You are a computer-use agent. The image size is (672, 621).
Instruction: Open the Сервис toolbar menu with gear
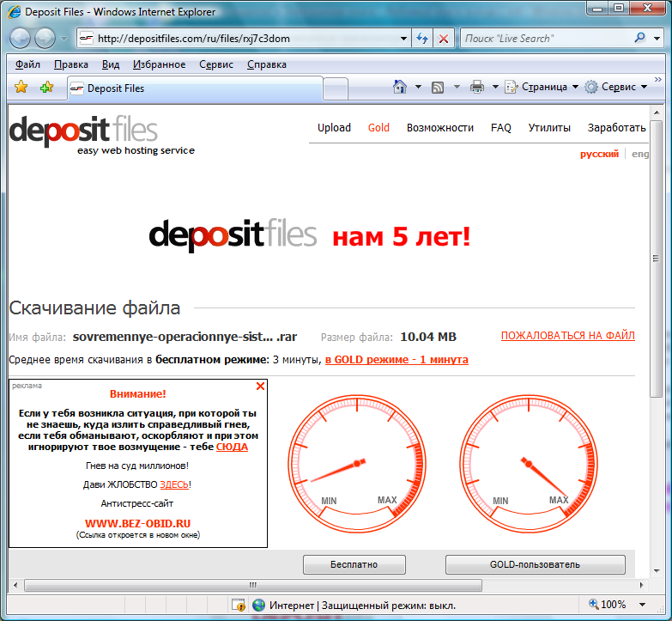tap(616, 87)
